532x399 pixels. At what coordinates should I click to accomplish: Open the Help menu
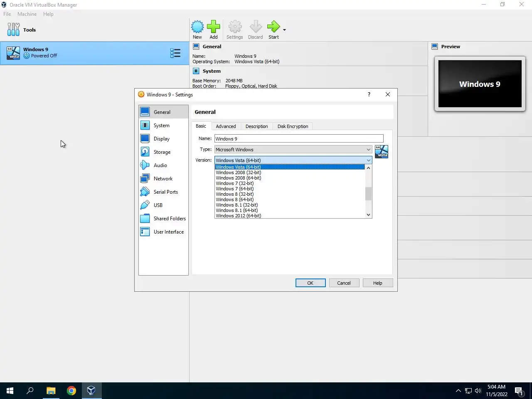pos(48,14)
